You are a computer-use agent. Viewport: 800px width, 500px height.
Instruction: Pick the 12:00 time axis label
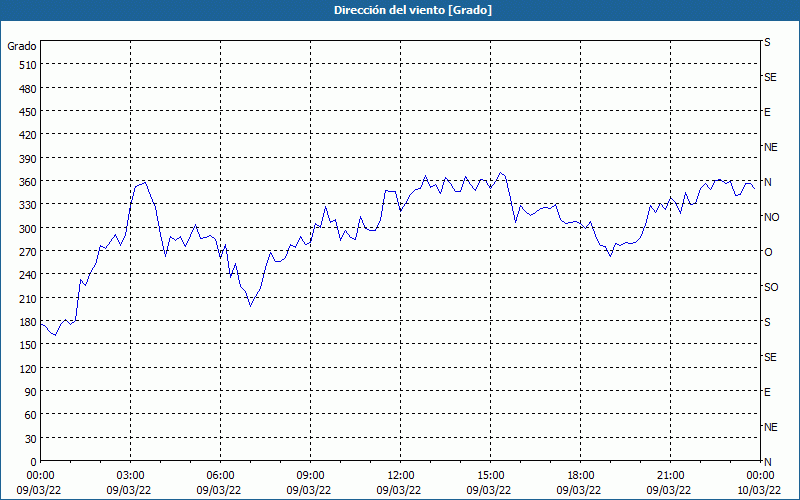click(401, 476)
